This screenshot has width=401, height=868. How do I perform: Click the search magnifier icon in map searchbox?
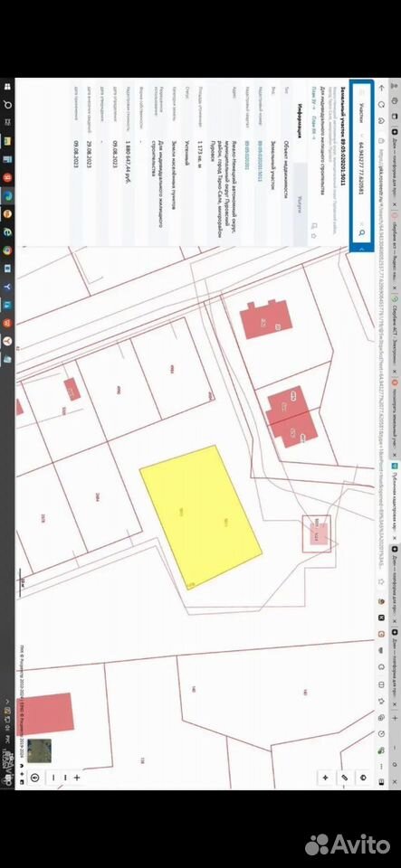pos(362,234)
